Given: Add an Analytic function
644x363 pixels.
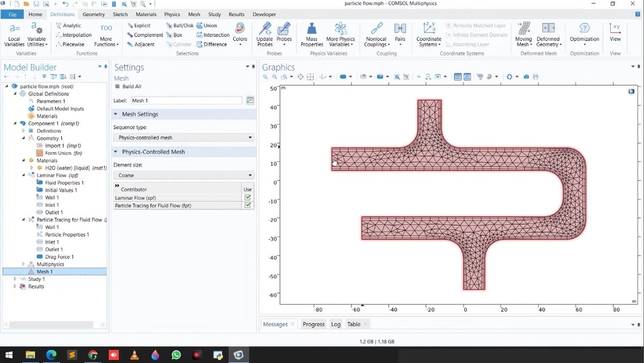Looking at the screenshot, I should (68, 25).
